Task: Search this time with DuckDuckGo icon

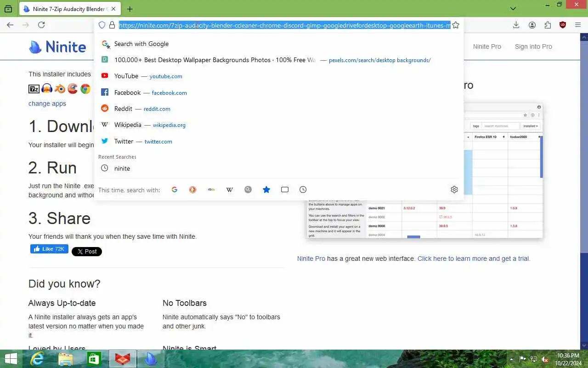Action: (193, 190)
